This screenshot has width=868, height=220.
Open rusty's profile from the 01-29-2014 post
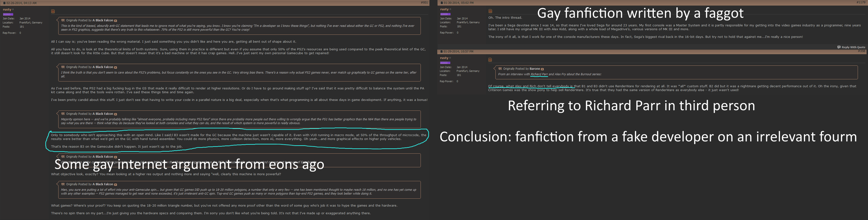pos(444,58)
